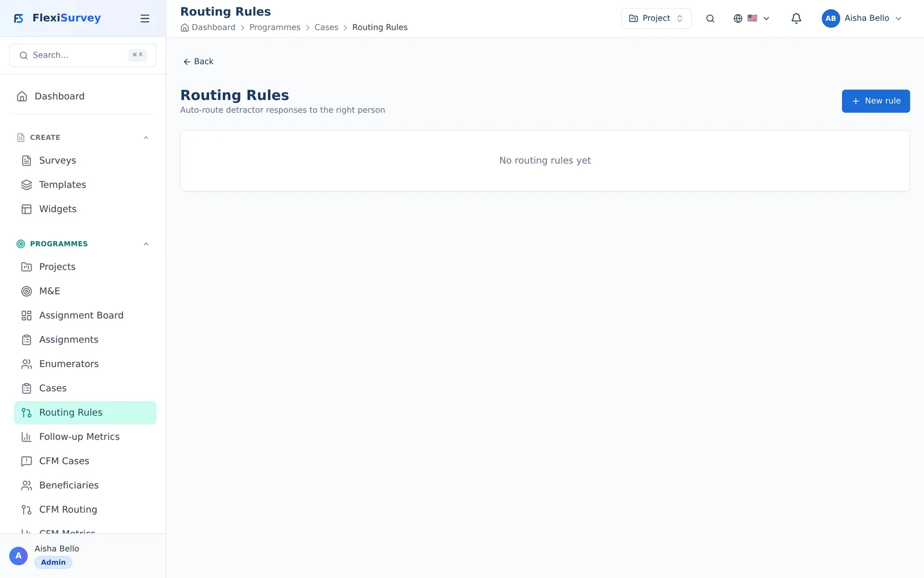
Task: Open CFM Routing in sidebar
Action: [85, 510]
